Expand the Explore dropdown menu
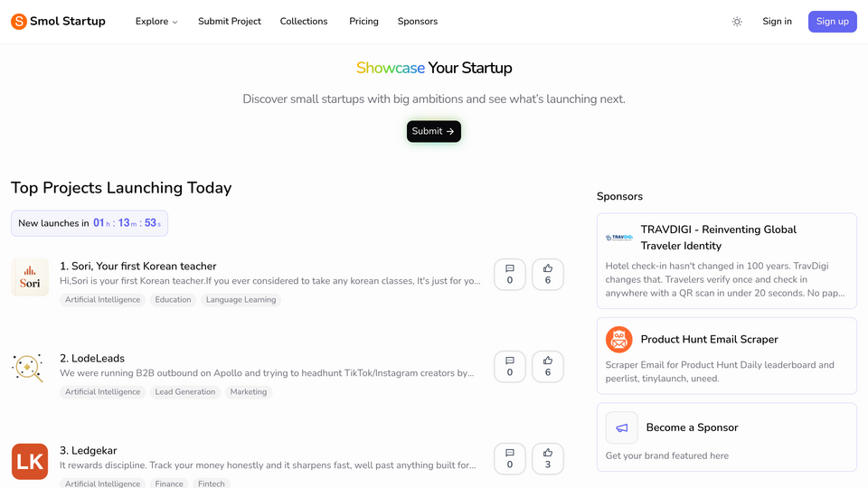Screen dimensions: 868x488 tap(156, 22)
